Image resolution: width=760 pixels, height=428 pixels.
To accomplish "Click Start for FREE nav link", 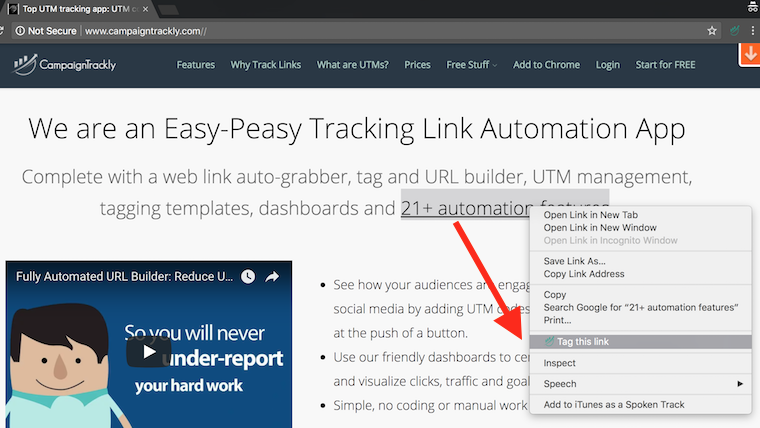I will [x=665, y=64].
